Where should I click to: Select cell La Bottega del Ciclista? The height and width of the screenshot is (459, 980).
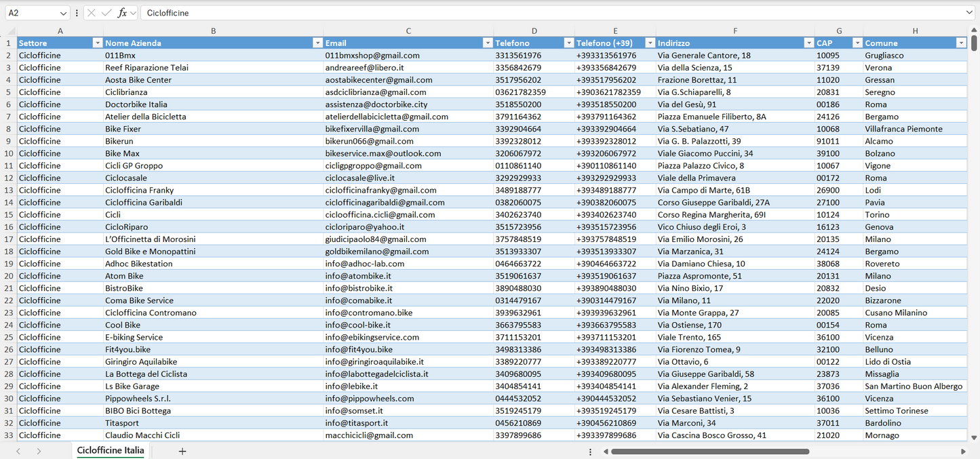pyautogui.click(x=214, y=374)
